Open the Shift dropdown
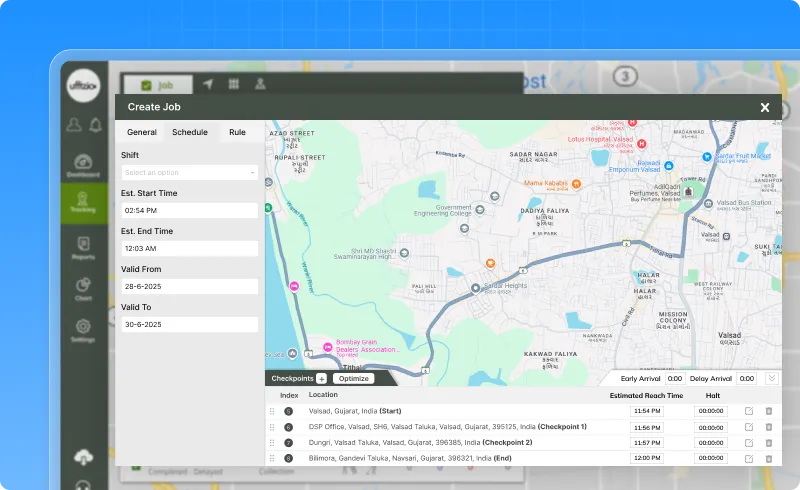Viewport: 800px width, 490px height. coord(189,173)
